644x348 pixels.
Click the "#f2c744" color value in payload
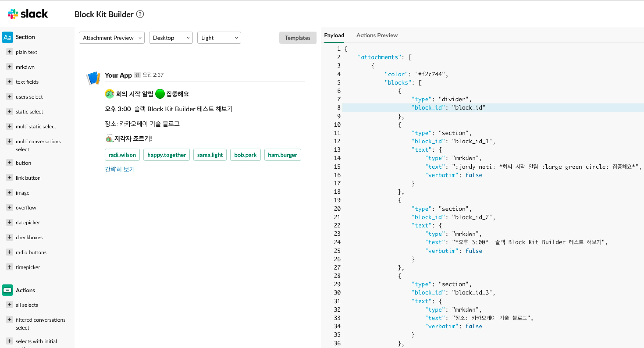(430, 74)
